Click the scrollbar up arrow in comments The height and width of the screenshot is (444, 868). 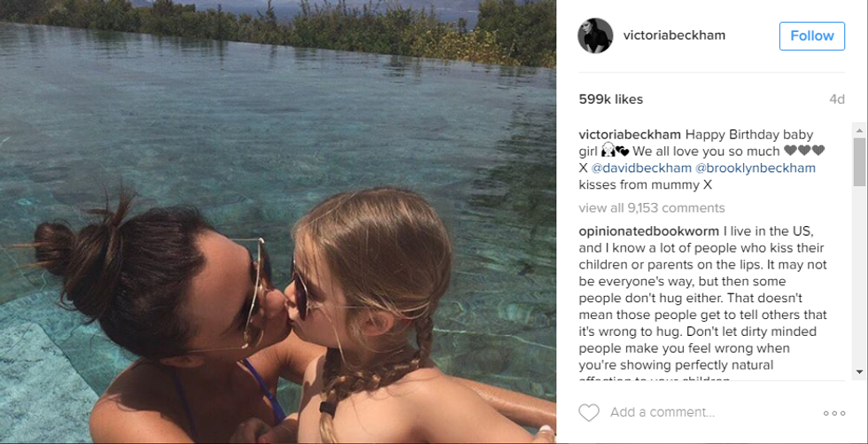(859, 130)
